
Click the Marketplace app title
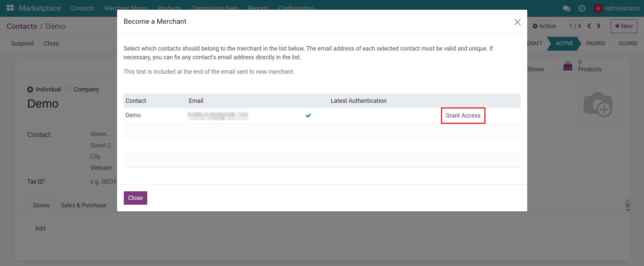pos(40,8)
